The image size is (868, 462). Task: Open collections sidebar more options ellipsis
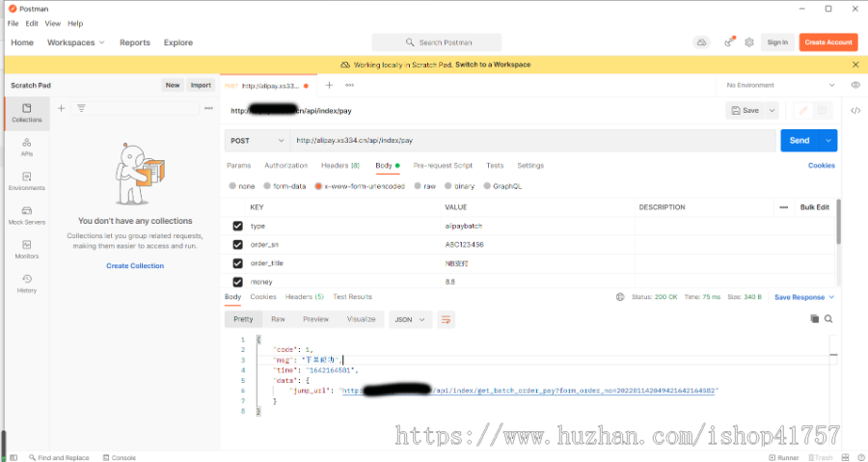tap(208, 108)
